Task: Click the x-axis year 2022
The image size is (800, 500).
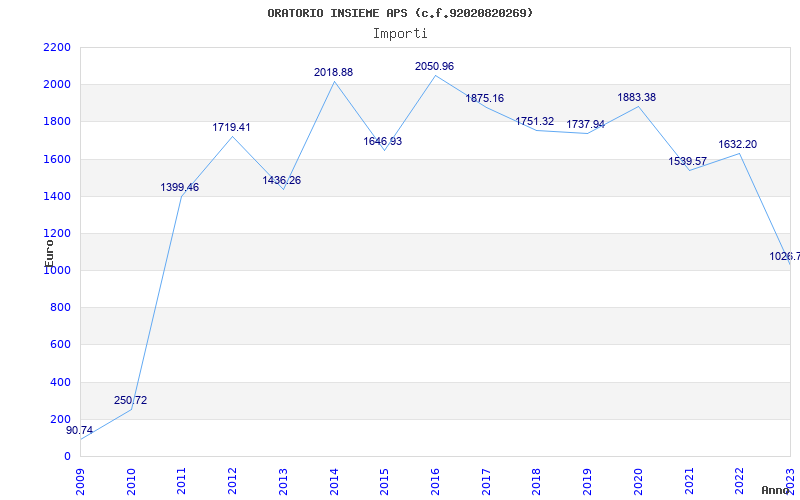Action: 740,482
